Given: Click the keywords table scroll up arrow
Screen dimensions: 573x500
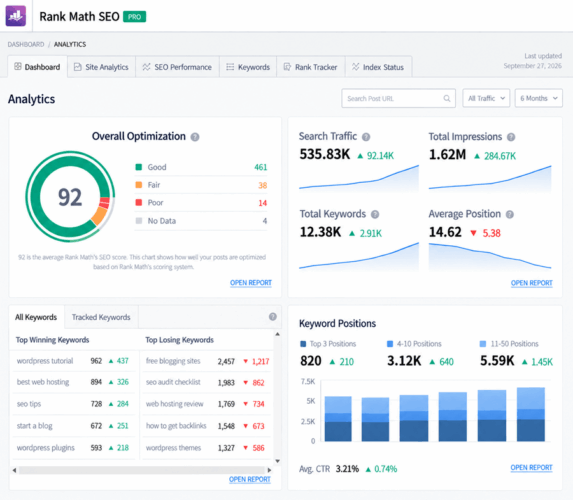Looking at the screenshot, I should coord(277,334).
